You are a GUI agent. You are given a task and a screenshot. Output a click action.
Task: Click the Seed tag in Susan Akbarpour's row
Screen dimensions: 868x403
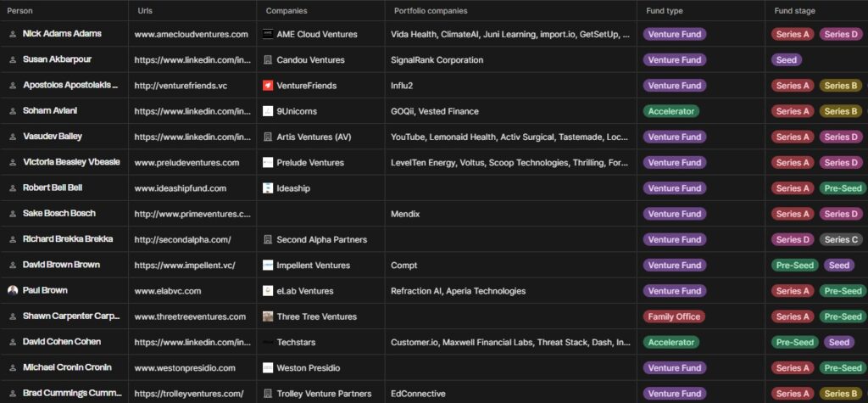[786, 60]
